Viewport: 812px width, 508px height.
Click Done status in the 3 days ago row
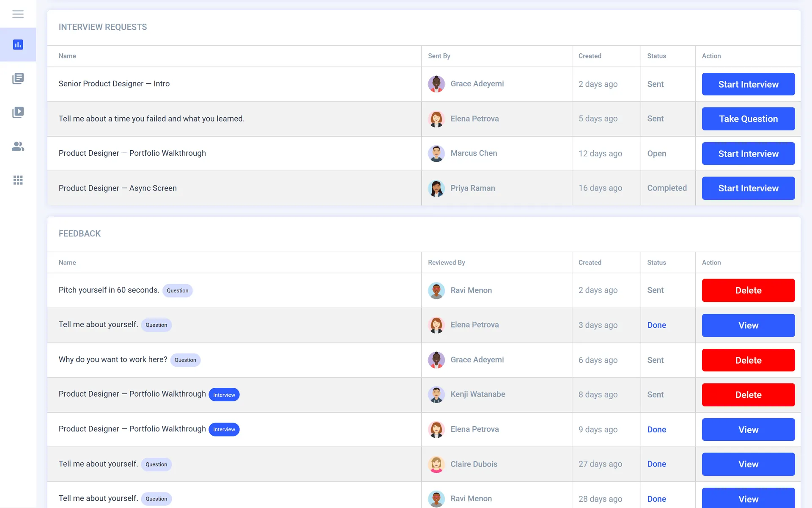pos(656,325)
